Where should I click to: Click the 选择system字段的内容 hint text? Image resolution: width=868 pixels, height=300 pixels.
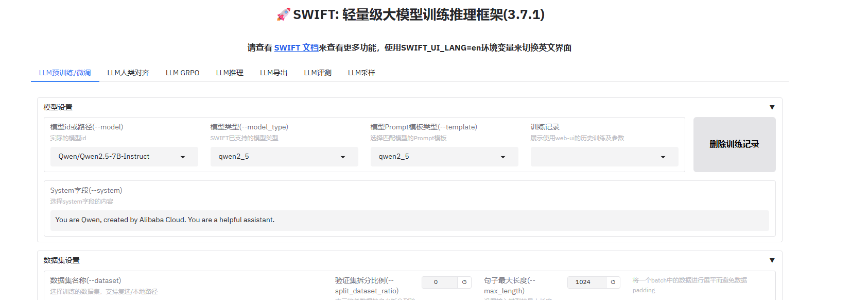(81, 202)
